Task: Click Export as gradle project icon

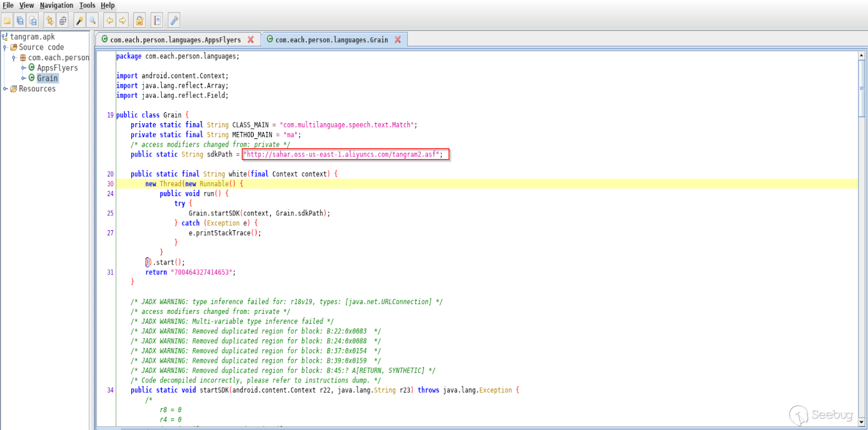Action: [33, 21]
